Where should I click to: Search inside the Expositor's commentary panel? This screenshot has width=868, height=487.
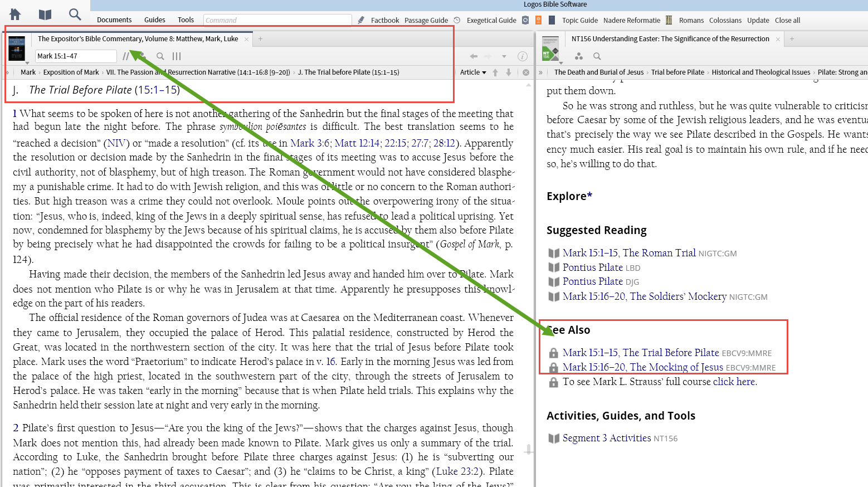pyautogui.click(x=160, y=56)
